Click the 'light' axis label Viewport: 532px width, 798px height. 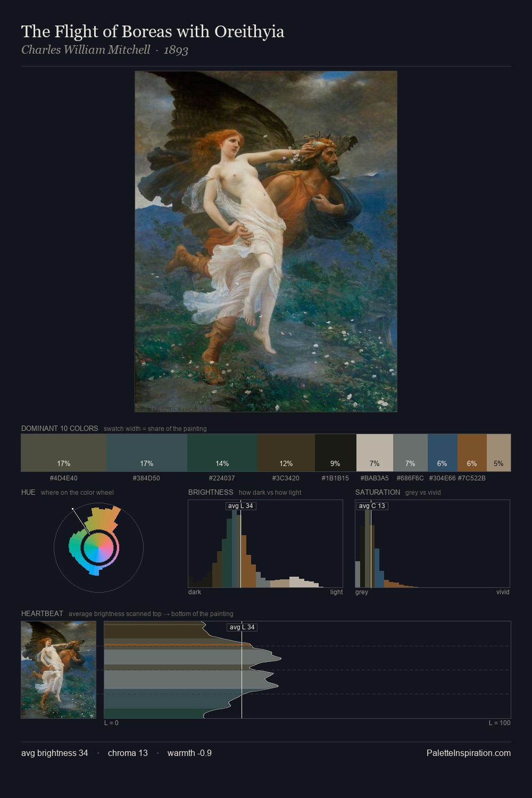(x=336, y=592)
